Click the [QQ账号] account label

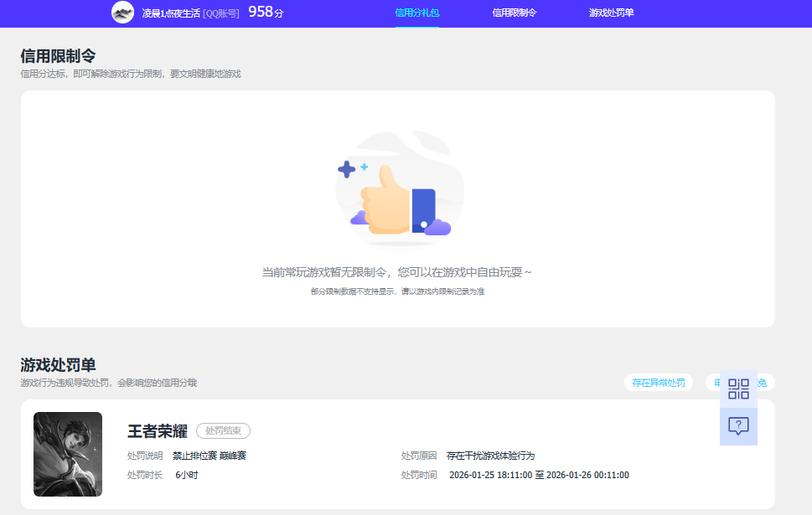(x=221, y=13)
